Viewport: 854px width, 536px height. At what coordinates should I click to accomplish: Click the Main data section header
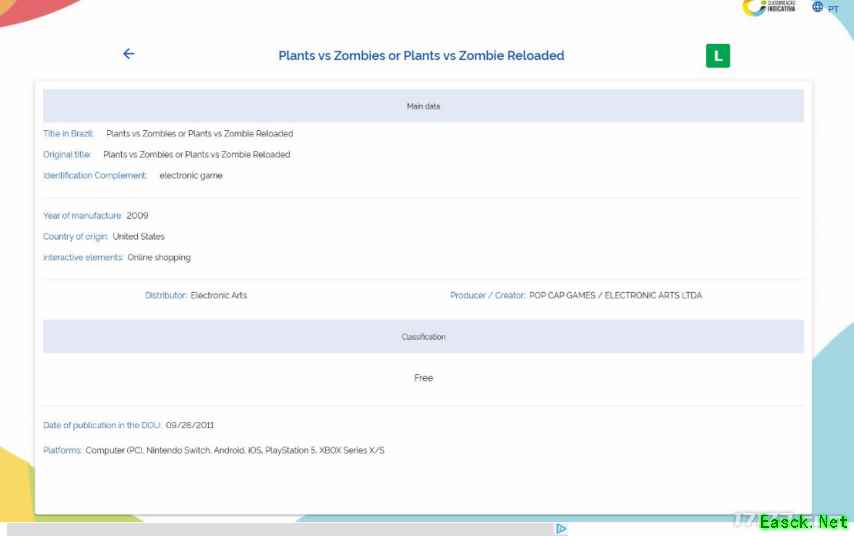pos(423,106)
